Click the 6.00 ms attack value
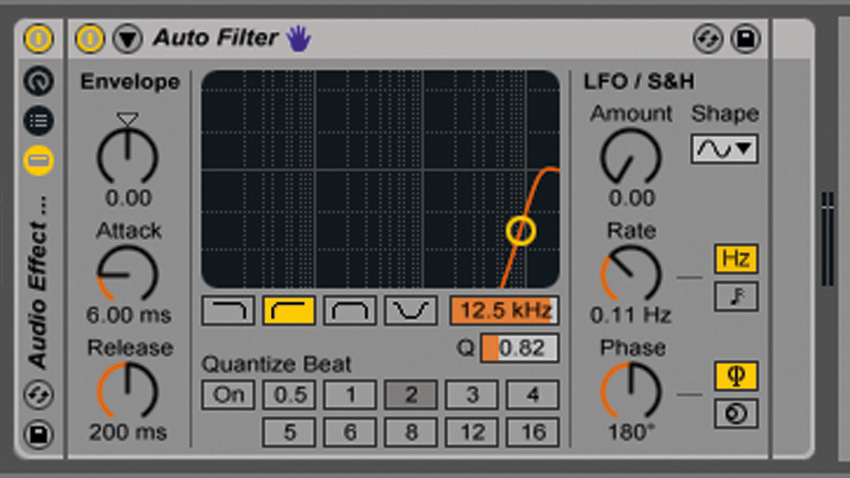 (128, 315)
